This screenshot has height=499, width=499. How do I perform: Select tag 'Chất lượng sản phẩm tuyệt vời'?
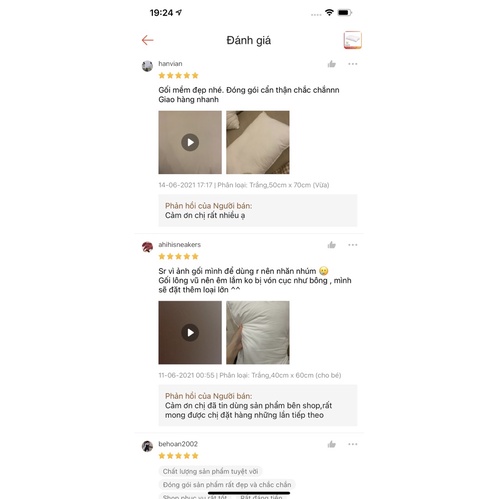pos(210,471)
